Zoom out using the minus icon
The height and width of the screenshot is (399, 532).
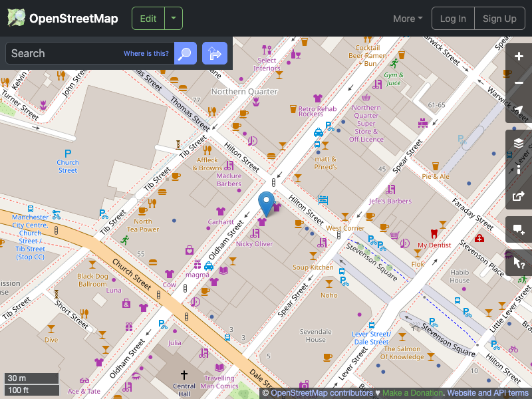(519, 82)
